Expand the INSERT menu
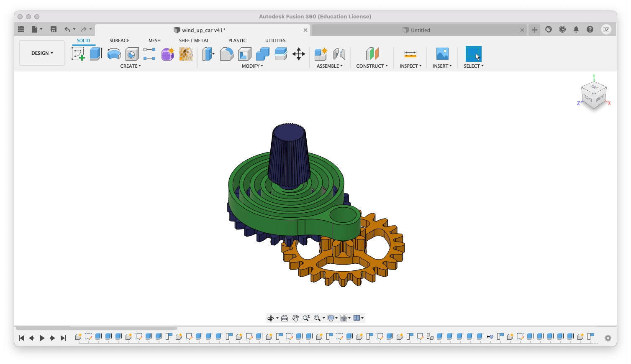The width and height of the screenshot is (631, 364). click(x=442, y=66)
